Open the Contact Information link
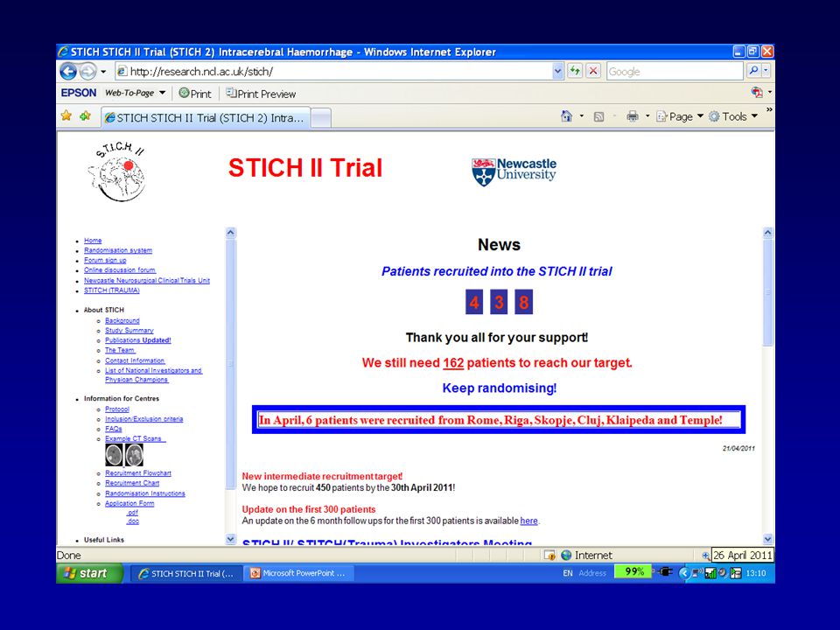Viewport: 840px width, 630px height. [x=135, y=360]
